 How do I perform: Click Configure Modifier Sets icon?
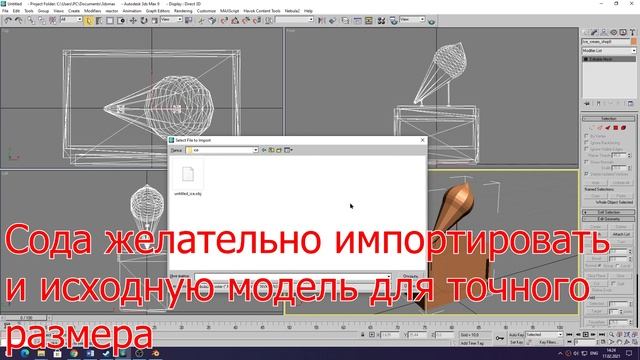pyautogui.click(x=631, y=103)
